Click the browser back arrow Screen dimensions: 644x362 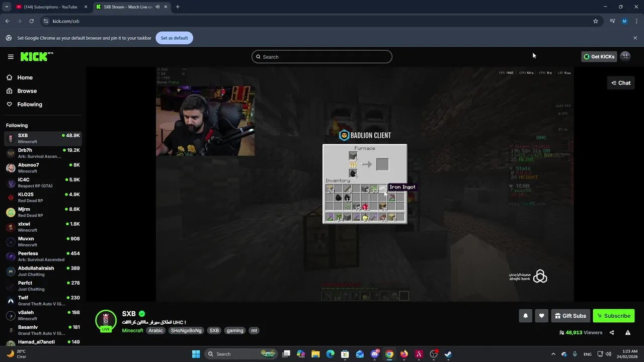[7, 21]
